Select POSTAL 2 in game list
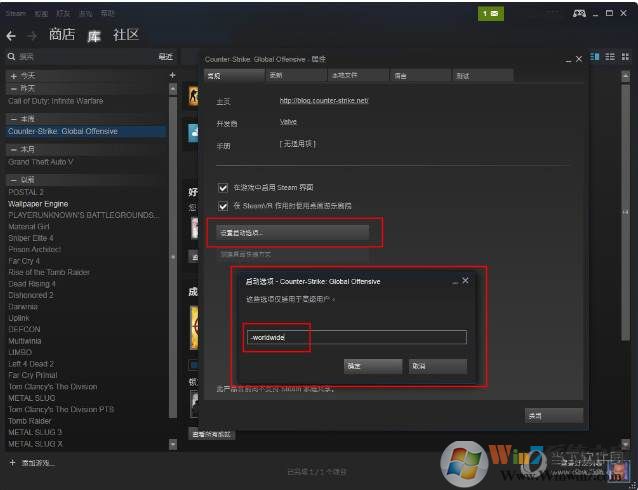 (26, 192)
